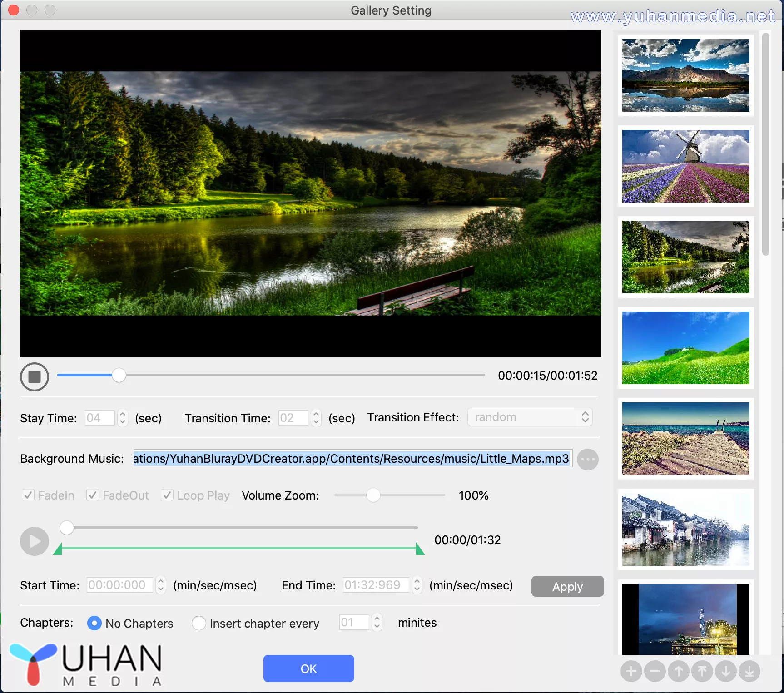Enable FadeIn for background music
The height and width of the screenshot is (693, 784).
(28, 495)
